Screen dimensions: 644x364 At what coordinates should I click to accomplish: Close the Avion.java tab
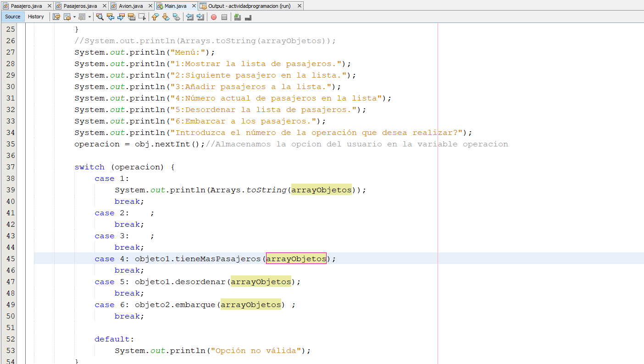150,6
